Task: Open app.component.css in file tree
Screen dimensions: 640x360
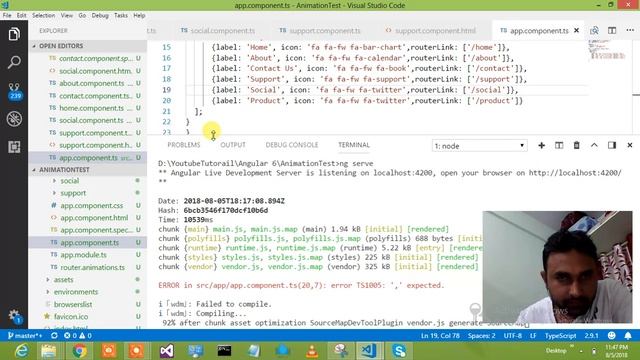Action: (x=91, y=206)
